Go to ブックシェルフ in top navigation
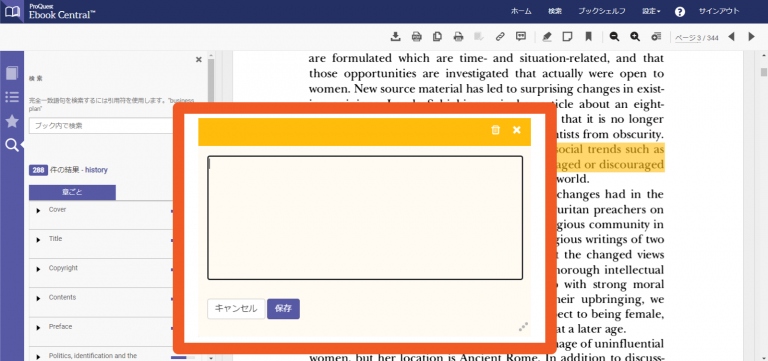The image size is (768, 361). (x=595, y=11)
